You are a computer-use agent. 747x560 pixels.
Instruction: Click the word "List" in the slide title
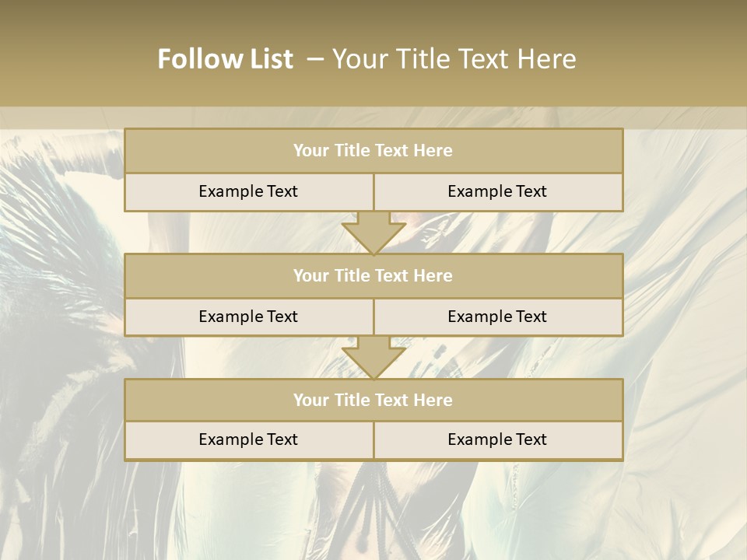tap(266, 59)
